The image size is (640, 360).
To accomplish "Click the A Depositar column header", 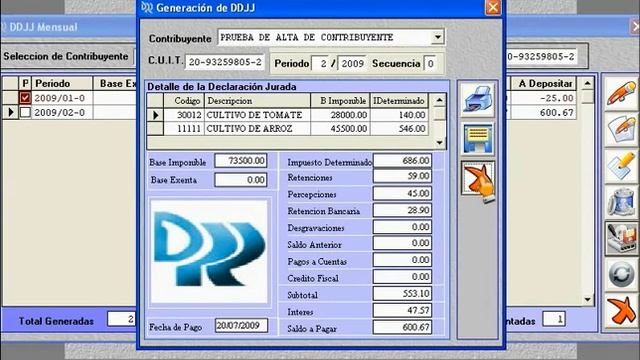I will (544, 84).
